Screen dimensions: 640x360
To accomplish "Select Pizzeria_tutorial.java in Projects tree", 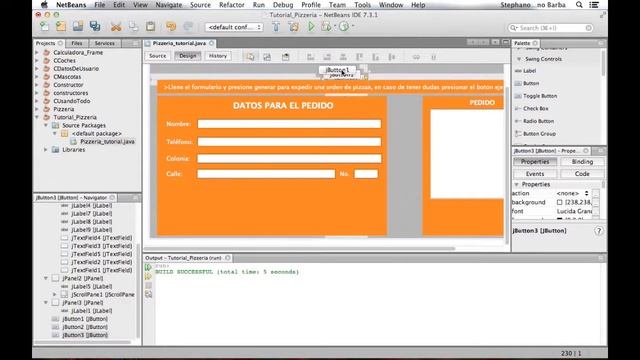I will [107, 142].
